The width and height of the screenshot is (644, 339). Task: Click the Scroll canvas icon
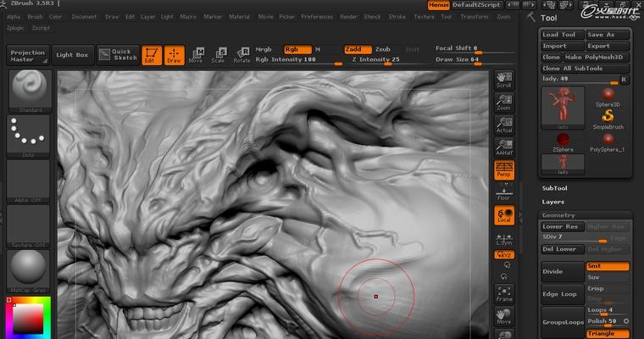[504, 80]
